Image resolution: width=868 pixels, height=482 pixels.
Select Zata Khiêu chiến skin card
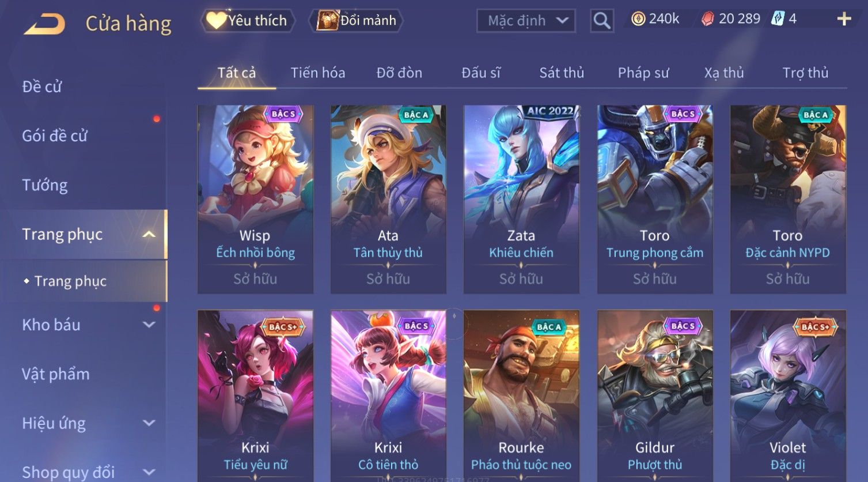point(521,199)
